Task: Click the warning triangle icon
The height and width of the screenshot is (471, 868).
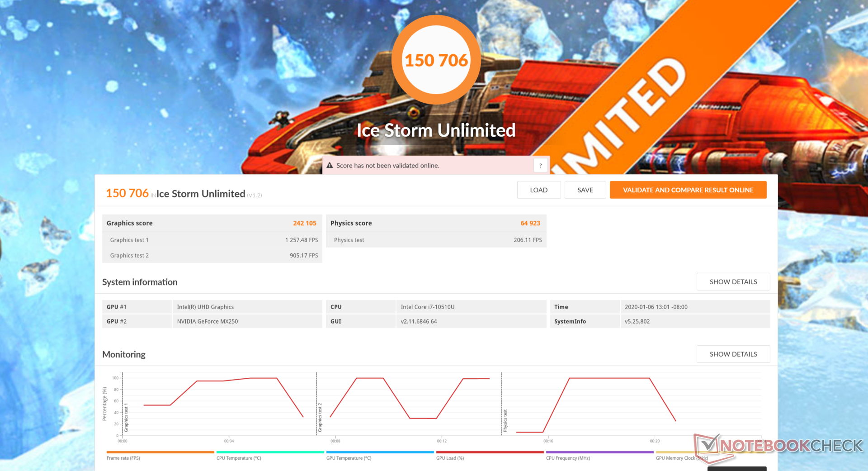Action: tap(330, 166)
